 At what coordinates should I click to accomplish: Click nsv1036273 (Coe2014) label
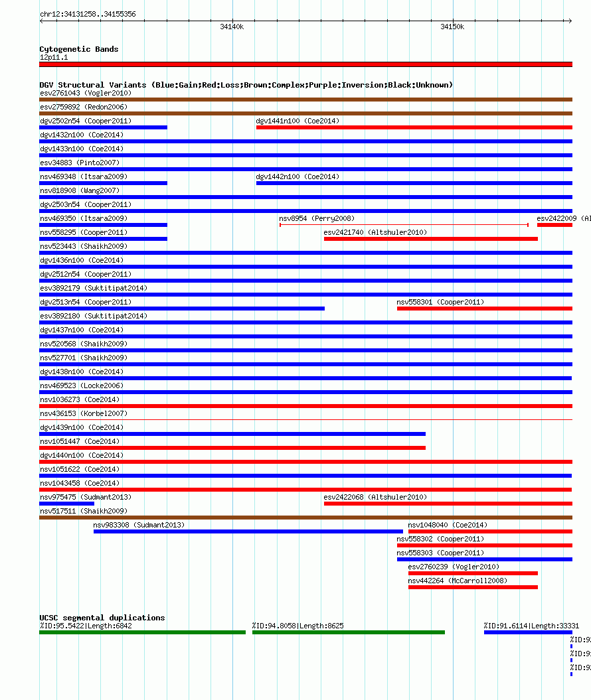80,399
